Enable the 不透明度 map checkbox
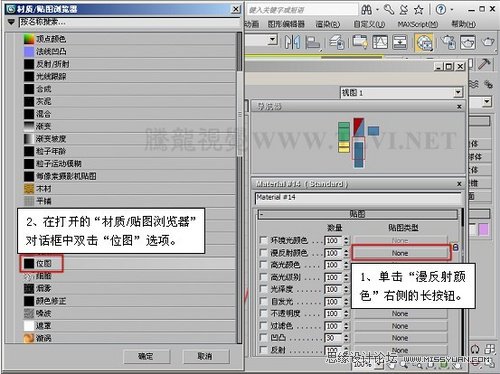Image resolution: width=500 pixels, height=374 pixels. 263,313
